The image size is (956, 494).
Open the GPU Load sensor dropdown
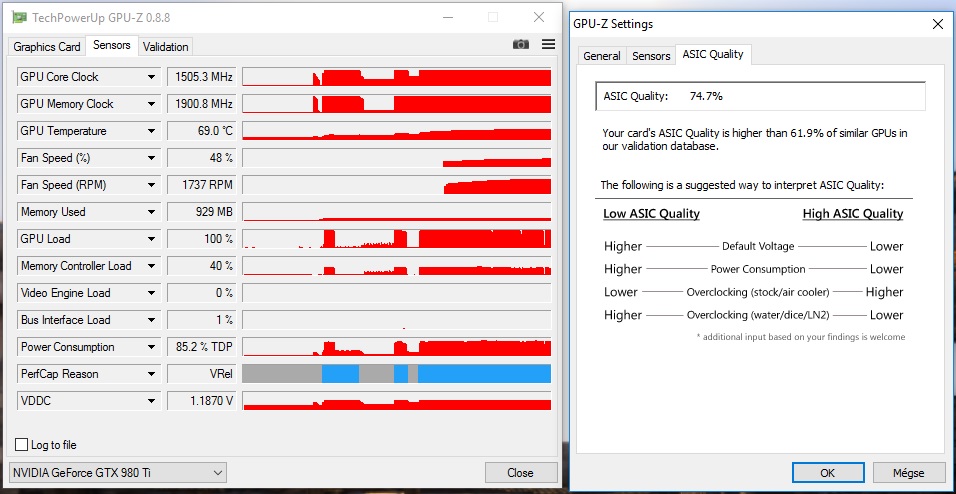(151, 239)
